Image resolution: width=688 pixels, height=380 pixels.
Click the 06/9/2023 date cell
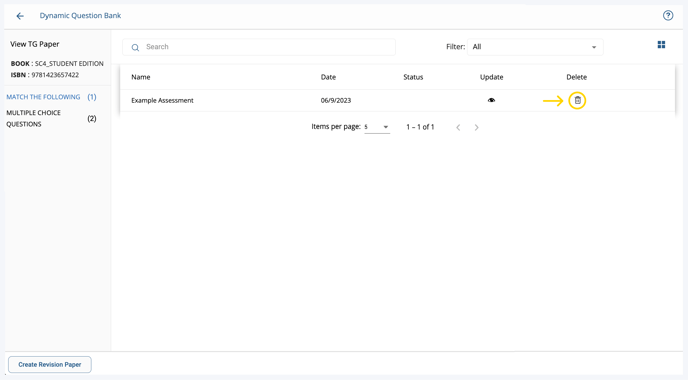[x=336, y=100]
